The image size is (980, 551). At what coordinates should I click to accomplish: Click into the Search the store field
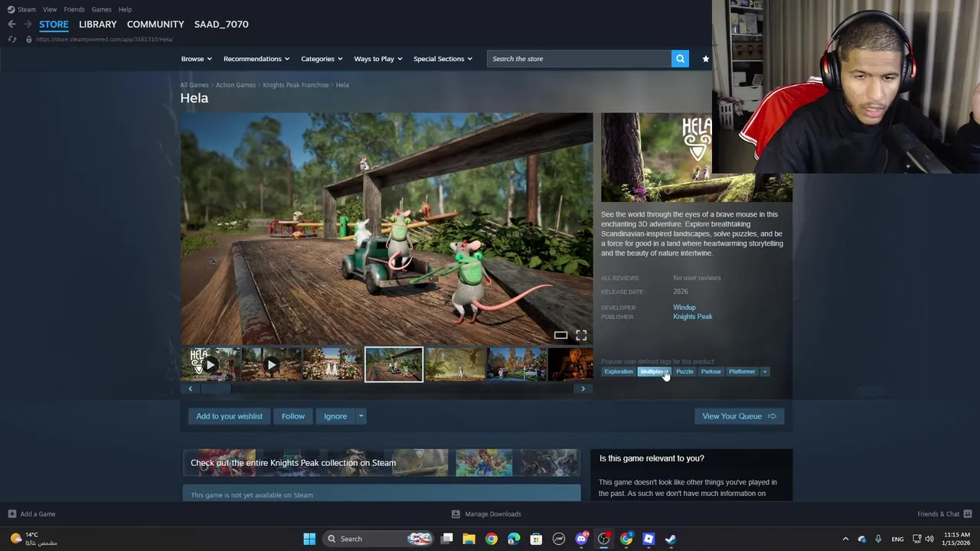click(x=579, y=59)
